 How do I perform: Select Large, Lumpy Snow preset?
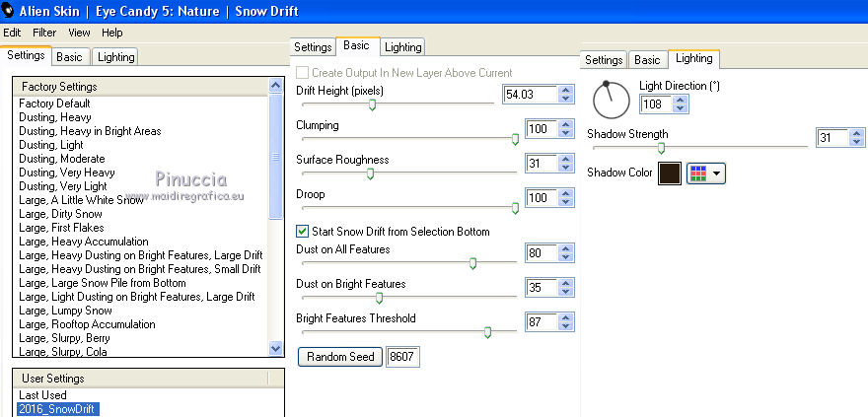[x=65, y=311]
